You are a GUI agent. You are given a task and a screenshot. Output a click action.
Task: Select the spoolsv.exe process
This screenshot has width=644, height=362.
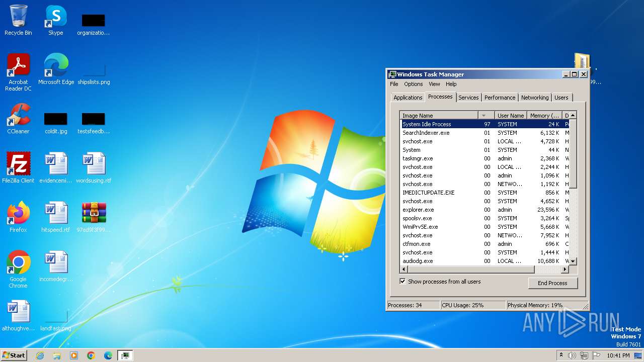[485, 218]
